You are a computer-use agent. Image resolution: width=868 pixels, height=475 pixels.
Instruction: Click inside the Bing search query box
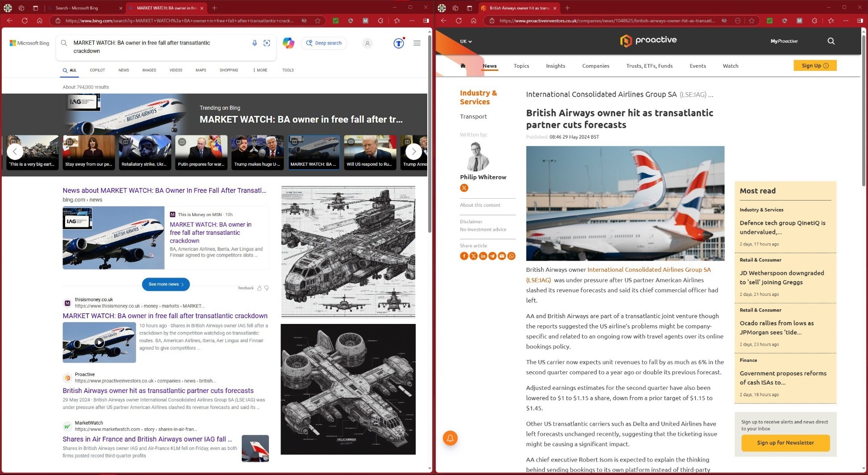click(156, 47)
